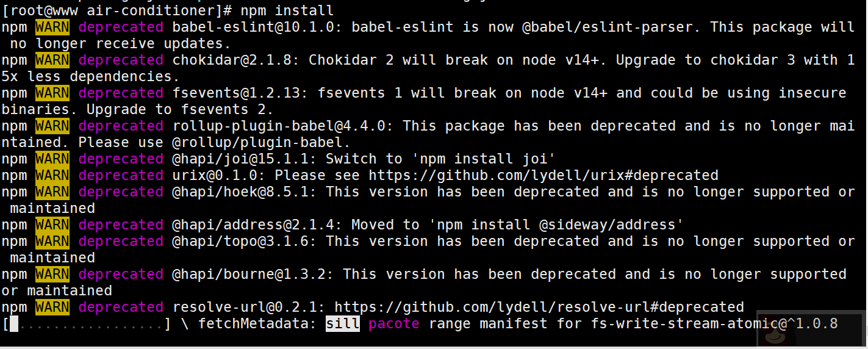Click the root@www air-conditioner shell prompt
The width and height of the screenshot is (868, 349).
tap(117, 10)
